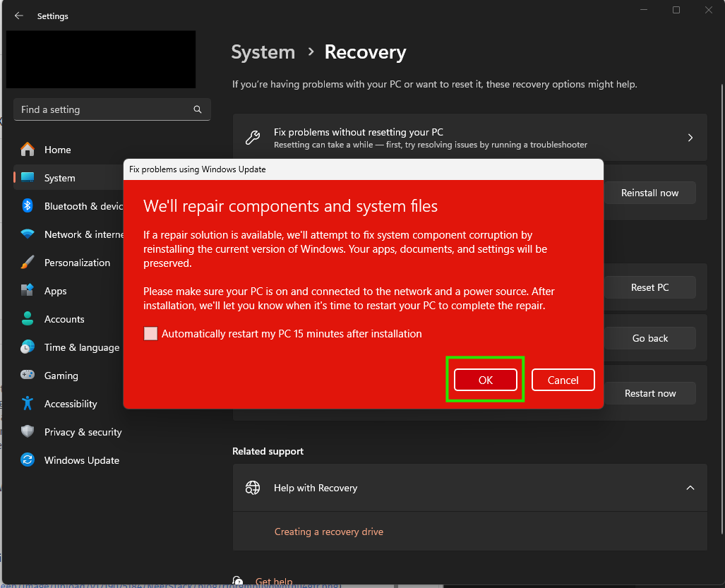Click the Settings page vertical scrollbar
This screenshot has width=725, height=588.
(x=722, y=308)
